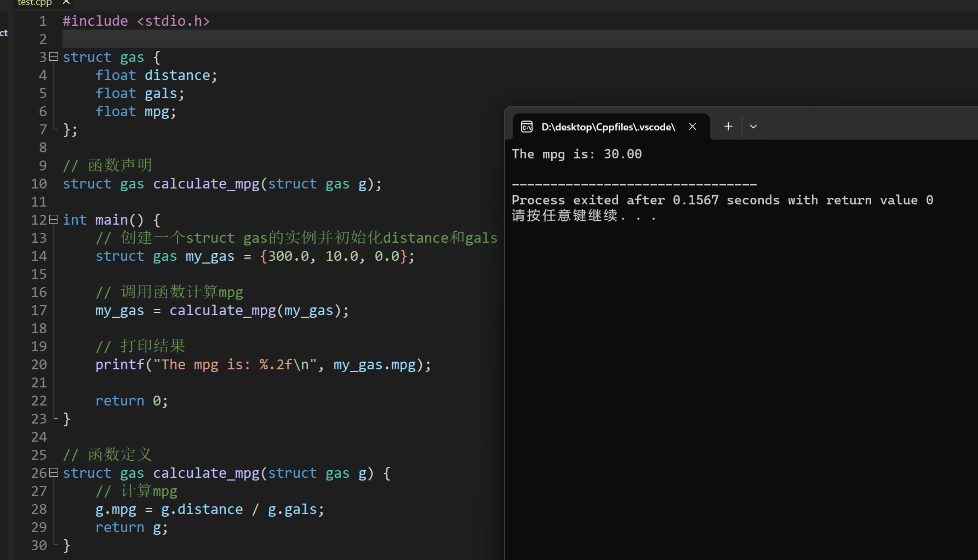Collapse the calculate_mpg fold at line 26
The height and width of the screenshot is (560, 978).
(54, 472)
